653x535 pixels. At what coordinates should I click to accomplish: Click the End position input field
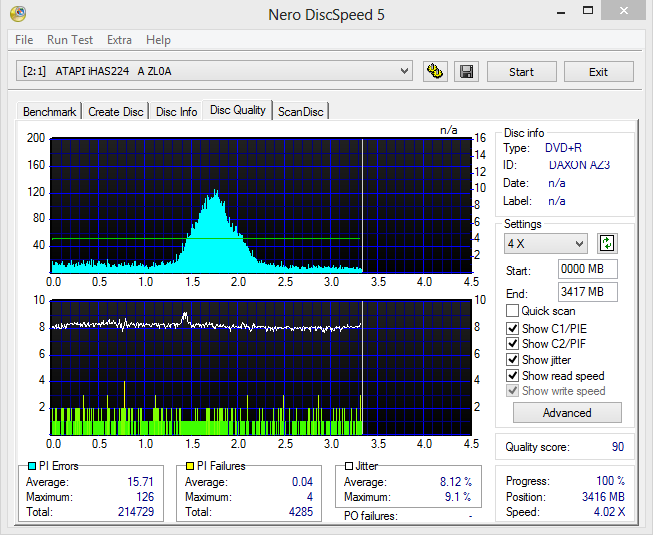pos(588,292)
